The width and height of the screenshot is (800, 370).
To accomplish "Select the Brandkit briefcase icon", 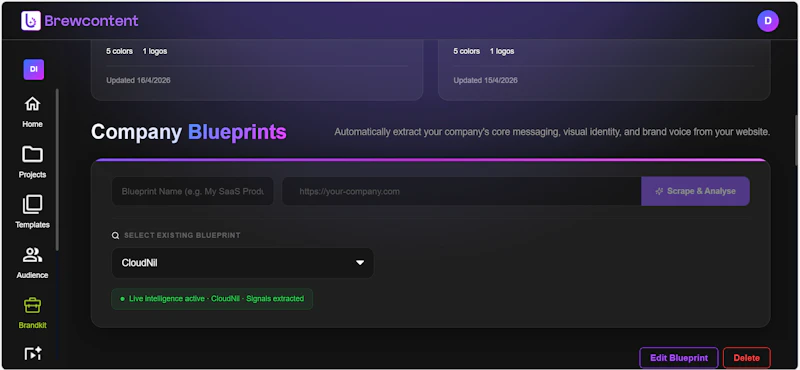I will [x=32, y=305].
